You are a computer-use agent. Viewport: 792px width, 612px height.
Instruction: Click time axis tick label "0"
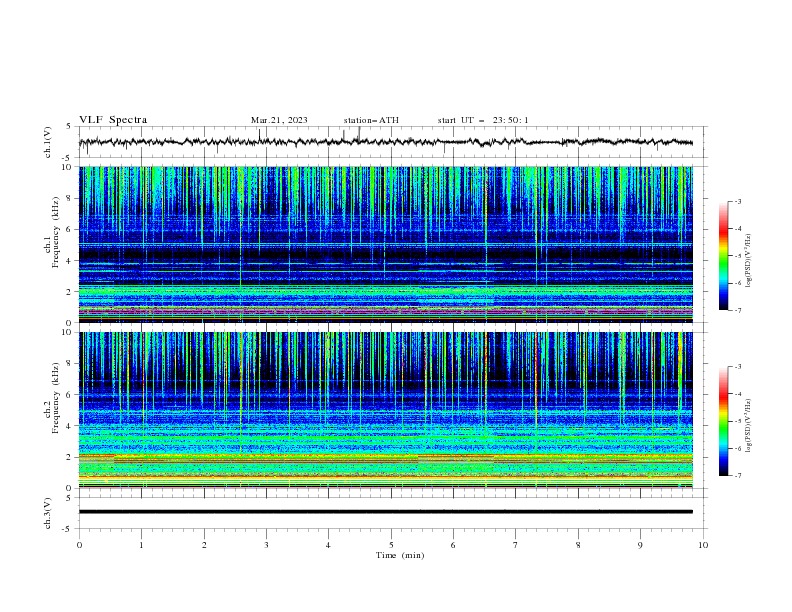(x=79, y=545)
